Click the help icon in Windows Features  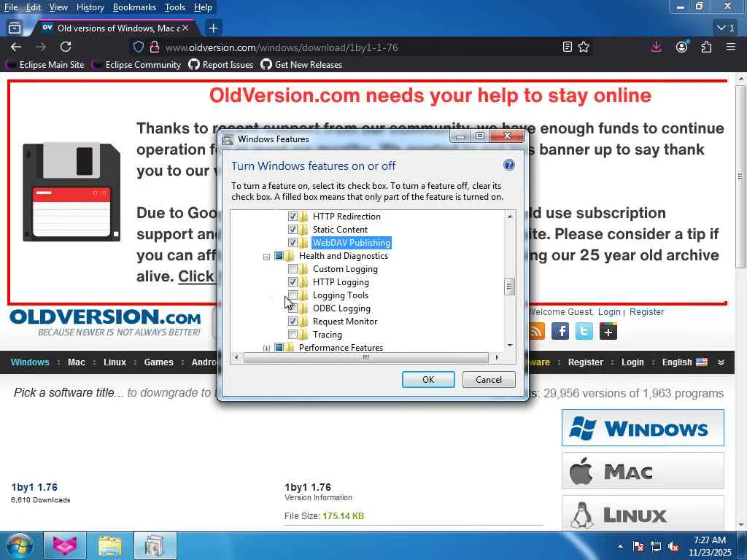508,166
